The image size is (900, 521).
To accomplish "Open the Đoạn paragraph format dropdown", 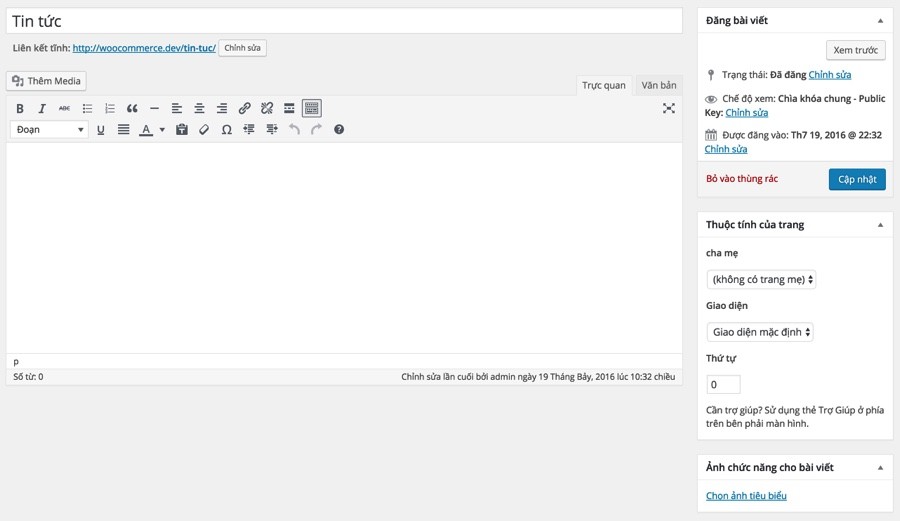I will click(49, 130).
